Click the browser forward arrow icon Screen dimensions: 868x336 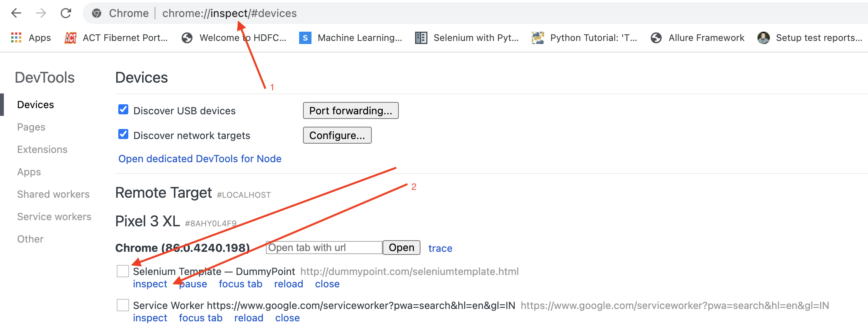click(41, 13)
